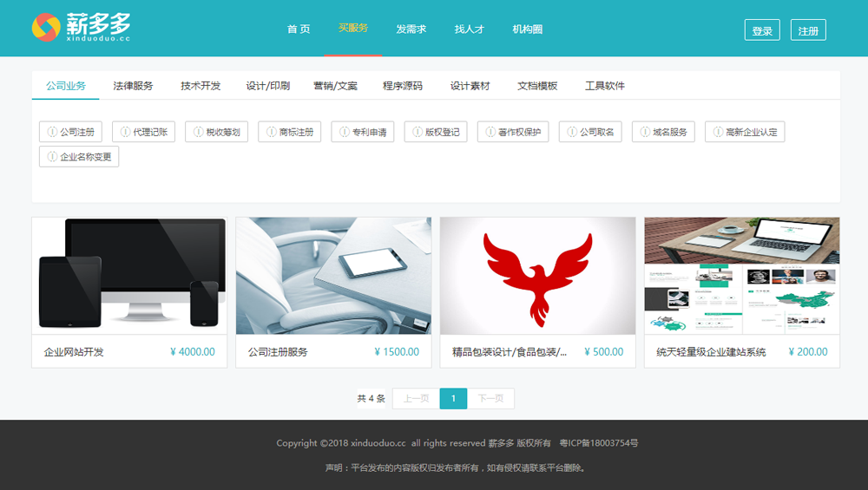Viewport: 868px width, 490px height.
Task: Select page 1 in pagination
Action: [x=453, y=398]
